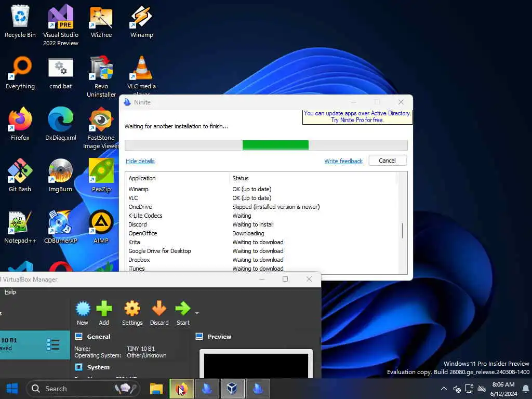Click the General section header in VirtualBox
The image size is (532, 399).
98,337
